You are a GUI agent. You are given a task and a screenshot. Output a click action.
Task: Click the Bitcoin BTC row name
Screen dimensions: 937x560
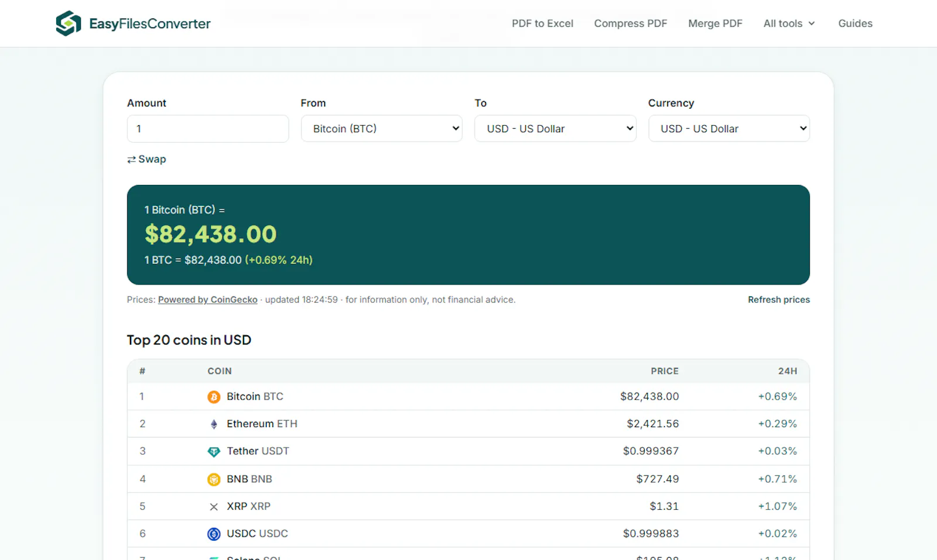tap(255, 396)
